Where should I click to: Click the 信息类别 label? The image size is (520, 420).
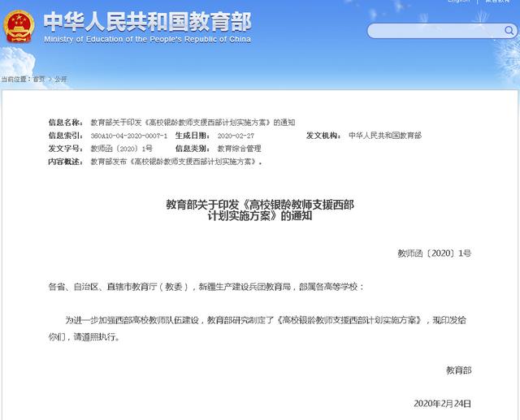[193, 149]
